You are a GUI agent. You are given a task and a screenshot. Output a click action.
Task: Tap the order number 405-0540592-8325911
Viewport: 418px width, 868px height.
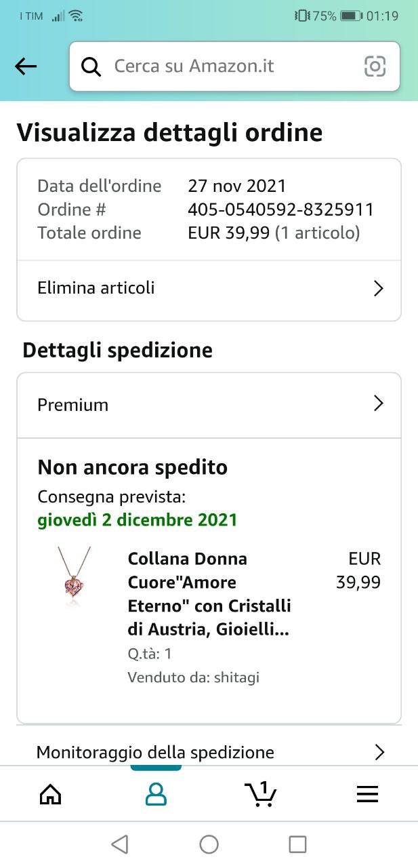tap(280, 210)
